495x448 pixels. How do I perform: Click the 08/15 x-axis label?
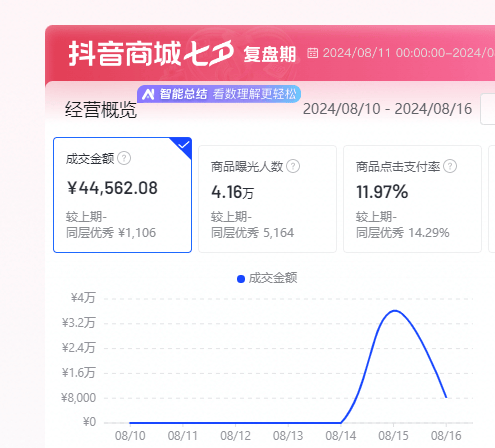click(393, 436)
